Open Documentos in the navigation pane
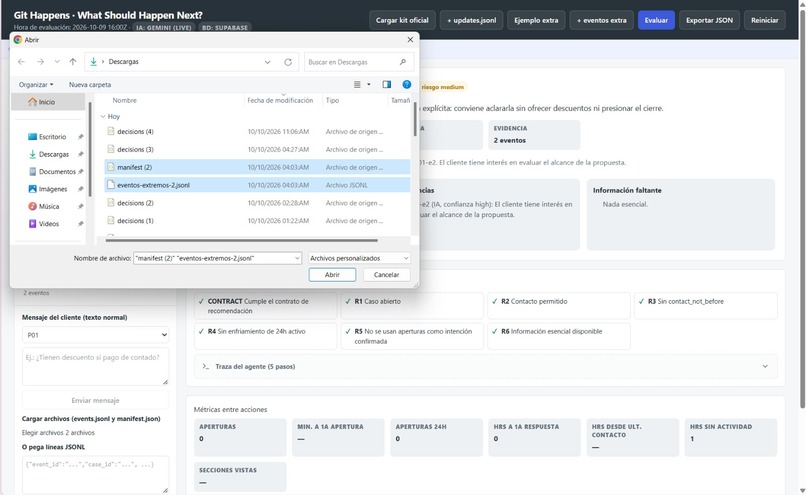The width and height of the screenshot is (806, 495). [x=57, y=172]
